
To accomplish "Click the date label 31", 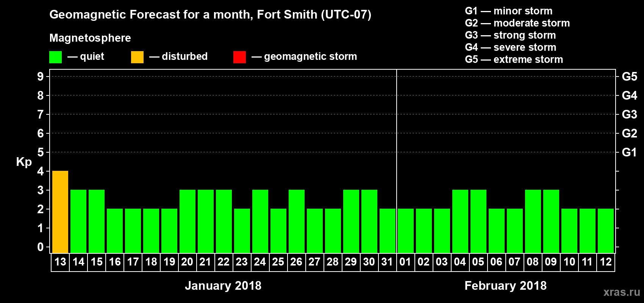I will pyautogui.click(x=387, y=262).
